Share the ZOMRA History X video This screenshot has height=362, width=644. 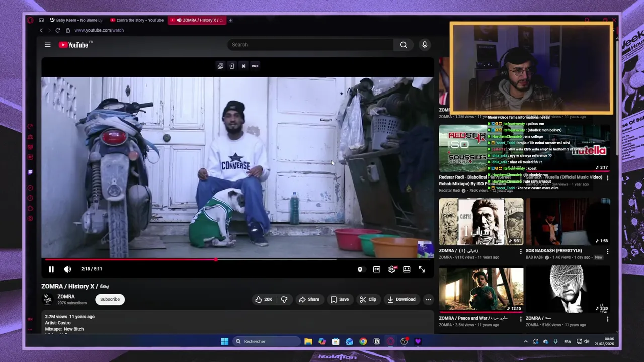point(309,299)
